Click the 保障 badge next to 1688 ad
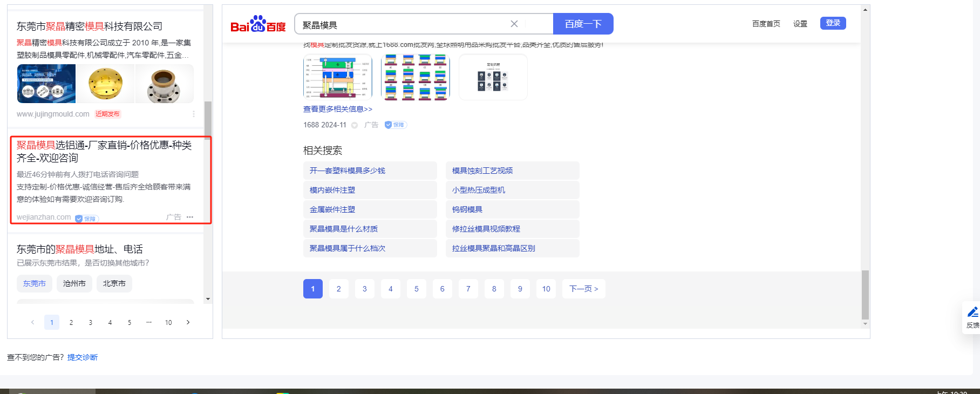 pos(396,125)
